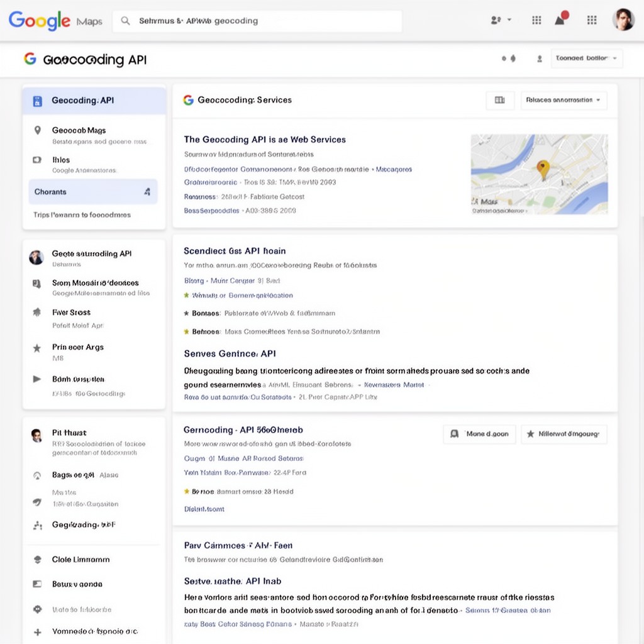Click the play arrow beside 'Bornh tvrsysten'
Viewport: 644px width, 644px height.
pyautogui.click(x=37, y=379)
